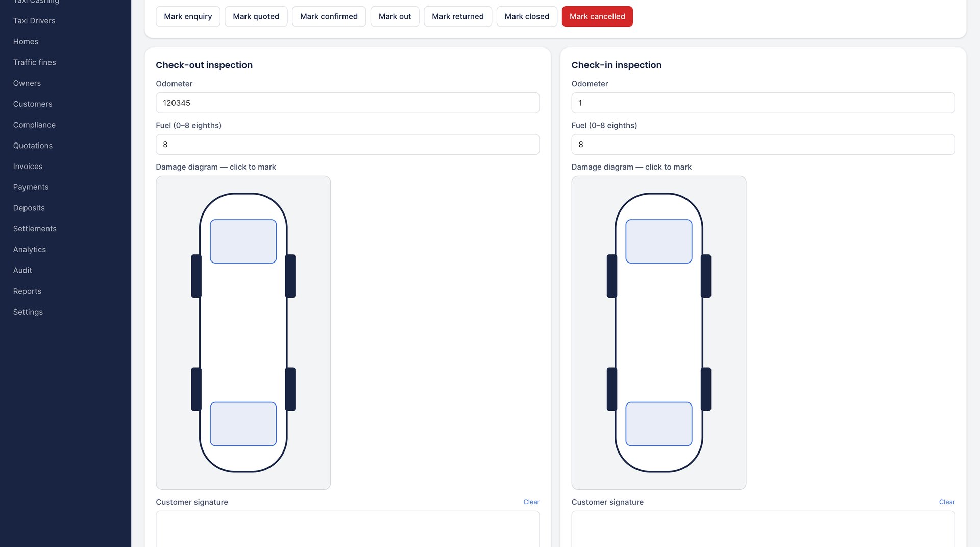This screenshot has height=547, width=980.
Task: Open Taxi Drivers in sidebar
Action: point(34,21)
